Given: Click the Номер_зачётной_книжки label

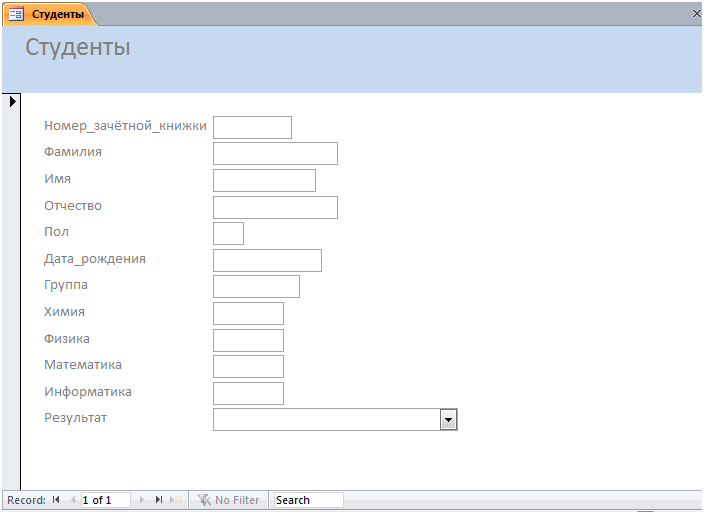Looking at the screenshot, I should [x=125, y=126].
